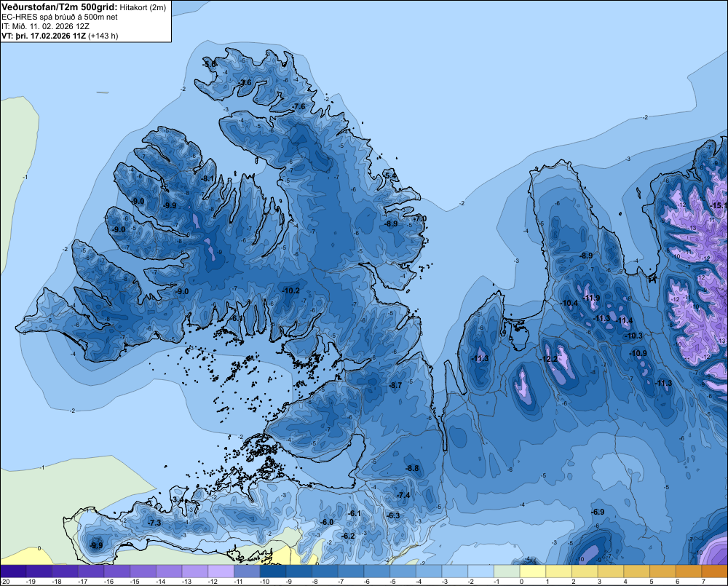Click the -6.2 temperature value on the map
This screenshot has width=728, height=586.
[348, 536]
